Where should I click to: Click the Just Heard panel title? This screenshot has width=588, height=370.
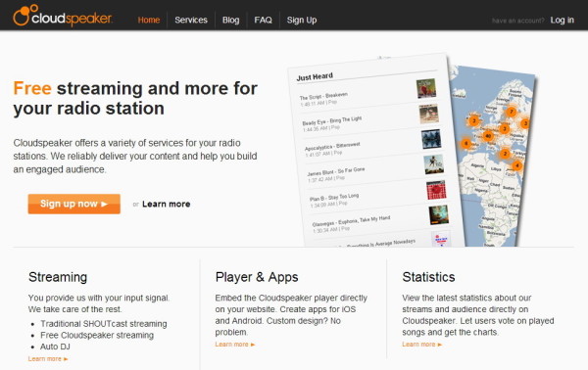[x=315, y=76]
